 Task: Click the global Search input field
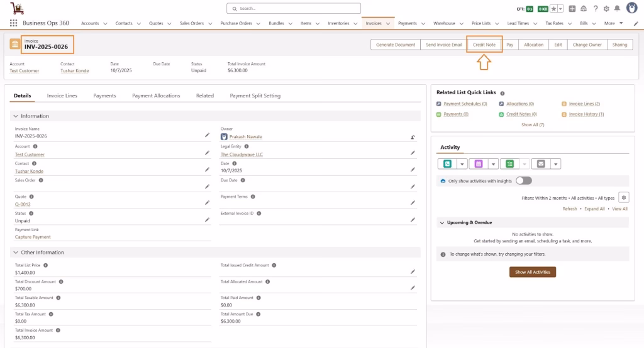[x=294, y=9]
